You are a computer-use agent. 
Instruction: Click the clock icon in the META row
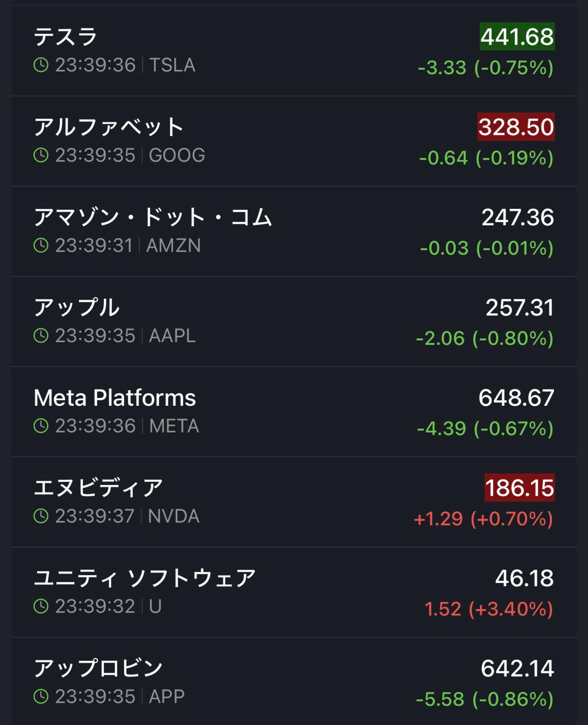[41, 426]
